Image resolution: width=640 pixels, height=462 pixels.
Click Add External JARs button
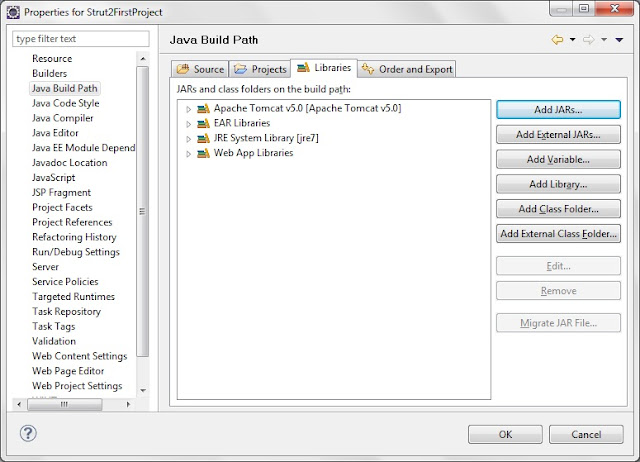tap(558, 134)
